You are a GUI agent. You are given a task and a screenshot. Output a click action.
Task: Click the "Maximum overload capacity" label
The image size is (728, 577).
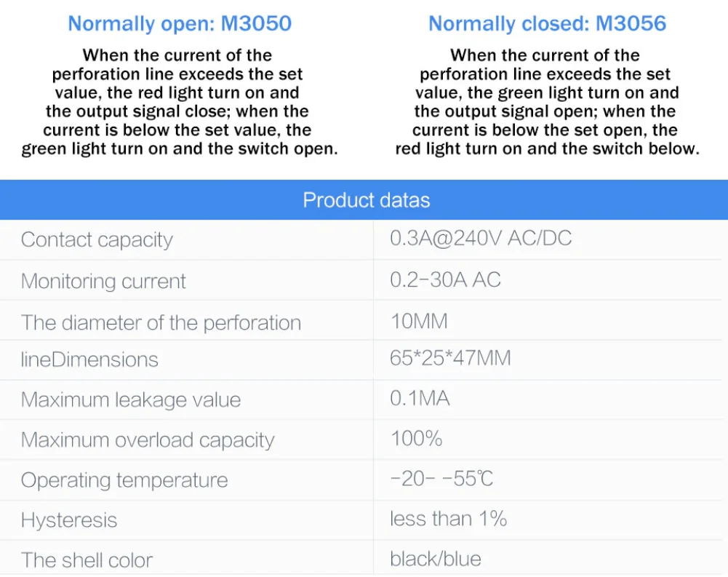[x=148, y=440]
